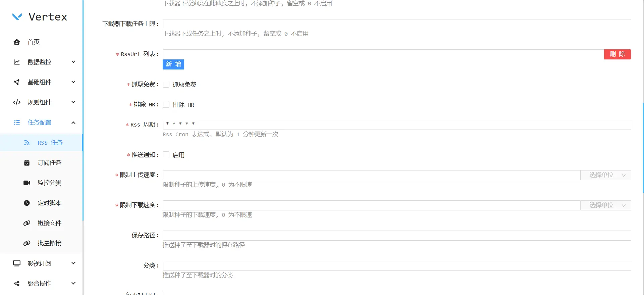Image resolution: width=644 pixels, height=295 pixels.
Task: Toggle the 推送通知 启用 checkbox
Action: pos(166,155)
